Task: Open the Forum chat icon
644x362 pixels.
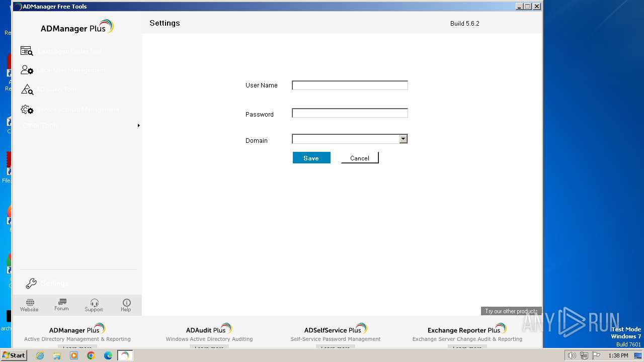Action: pyautogui.click(x=62, y=302)
